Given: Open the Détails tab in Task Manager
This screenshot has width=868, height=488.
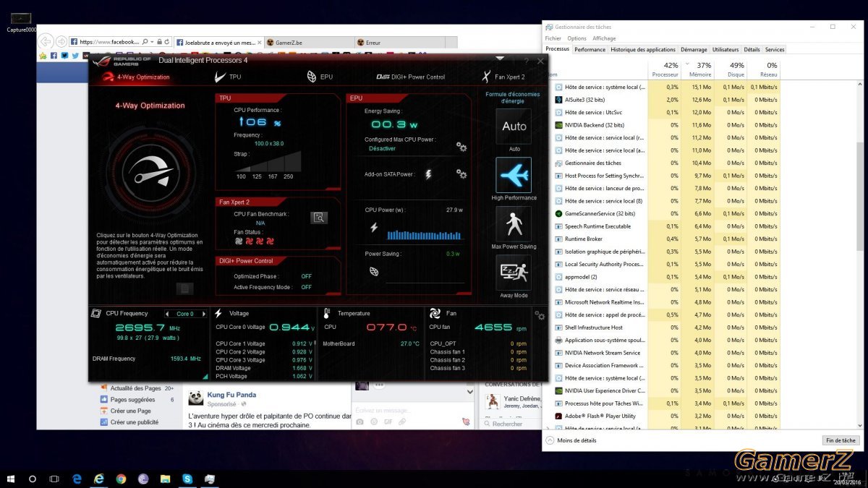Looking at the screenshot, I should 752,50.
